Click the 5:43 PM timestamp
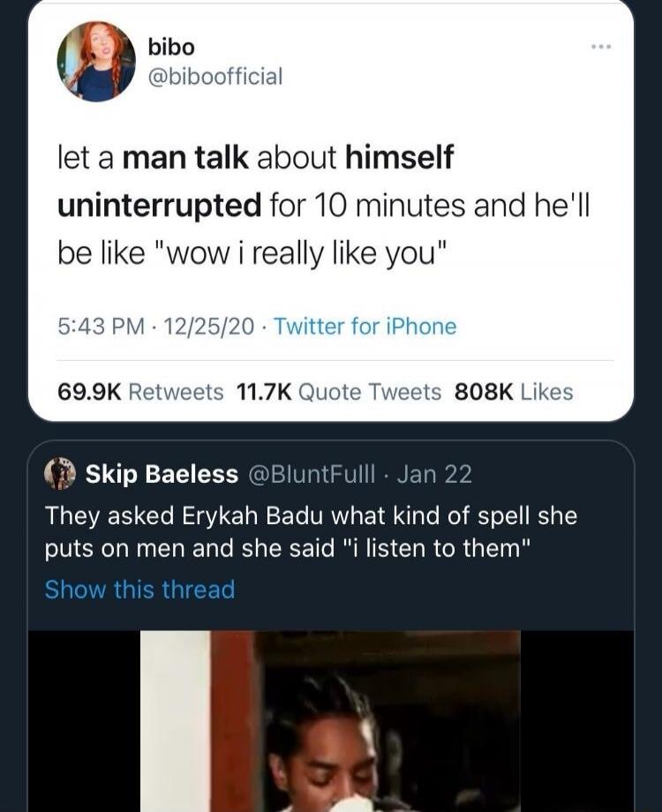The height and width of the screenshot is (812, 662). [101, 327]
